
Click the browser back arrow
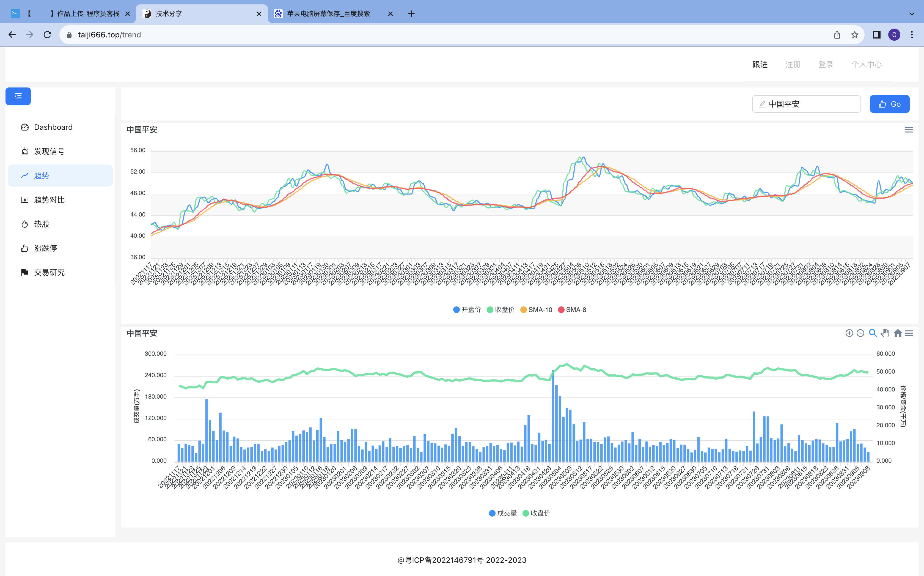pos(12,35)
